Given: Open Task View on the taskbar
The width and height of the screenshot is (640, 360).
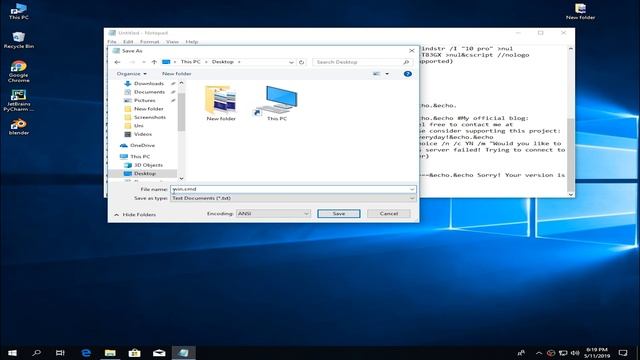Looking at the screenshot, I should 60,353.
